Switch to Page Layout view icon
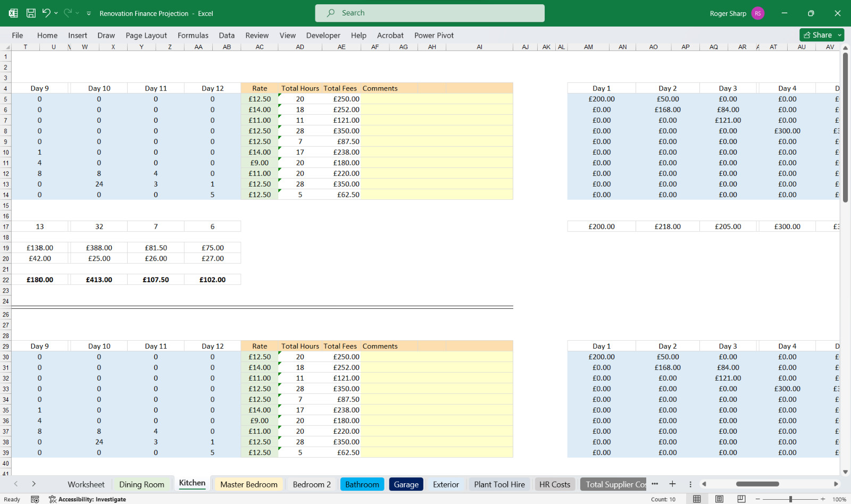 click(x=719, y=499)
